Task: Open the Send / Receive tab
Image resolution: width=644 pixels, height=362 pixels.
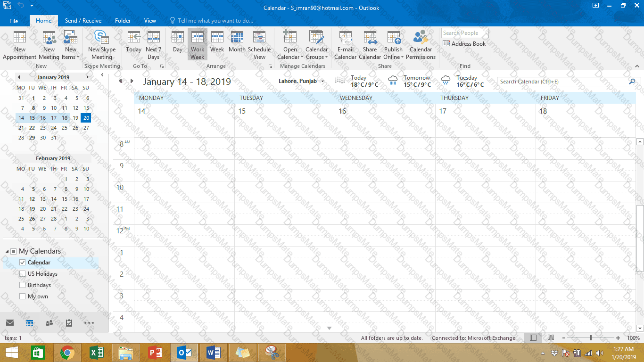Action: 83,21
